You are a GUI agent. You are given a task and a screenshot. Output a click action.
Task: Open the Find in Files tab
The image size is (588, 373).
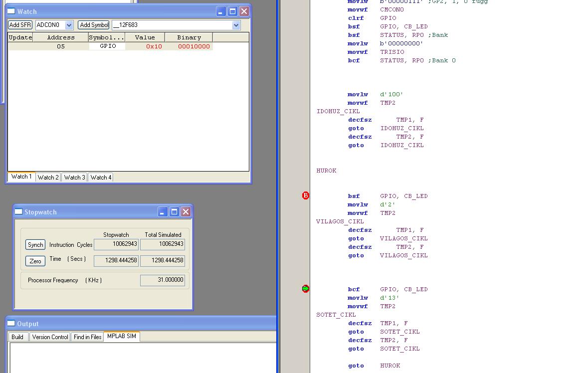[87, 337]
